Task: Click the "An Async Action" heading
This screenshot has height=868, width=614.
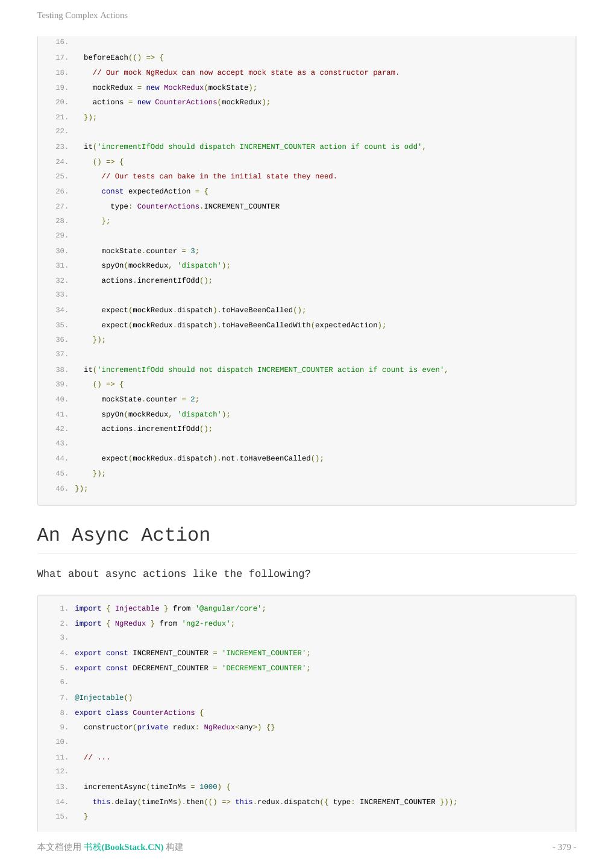Action: (124, 535)
